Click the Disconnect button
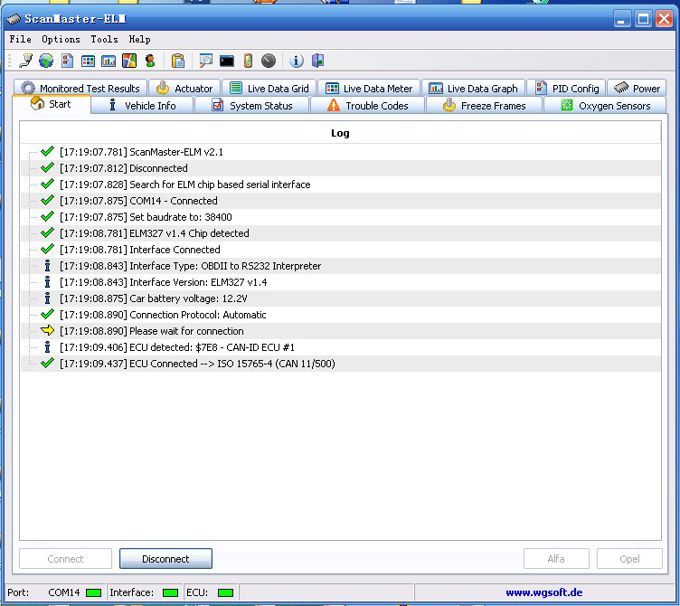 (166, 559)
